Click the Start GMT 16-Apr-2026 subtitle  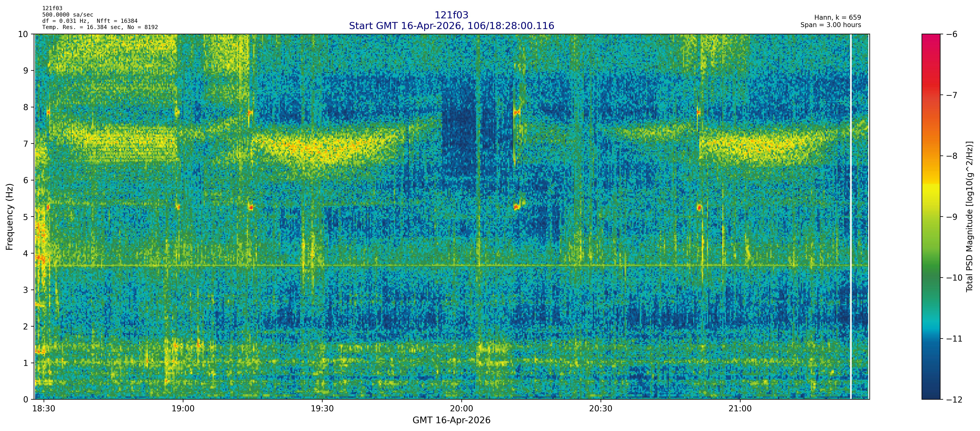451,26
